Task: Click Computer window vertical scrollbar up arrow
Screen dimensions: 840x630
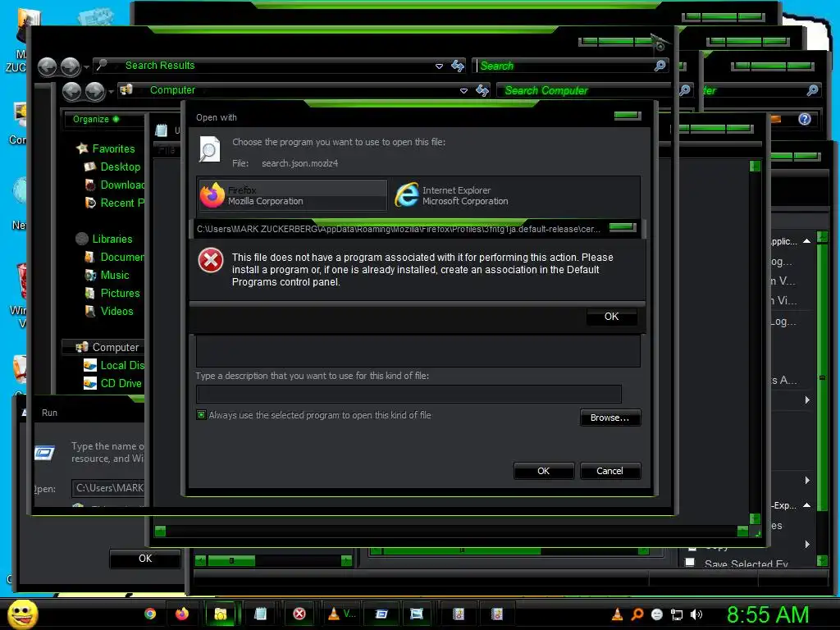Action: [755, 166]
